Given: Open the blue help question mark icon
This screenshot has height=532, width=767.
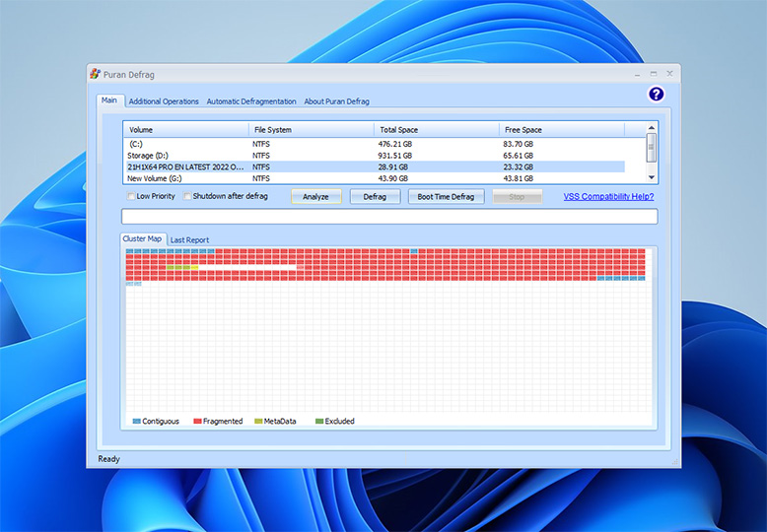Looking at the screenshot, I should tap(656, 94).
